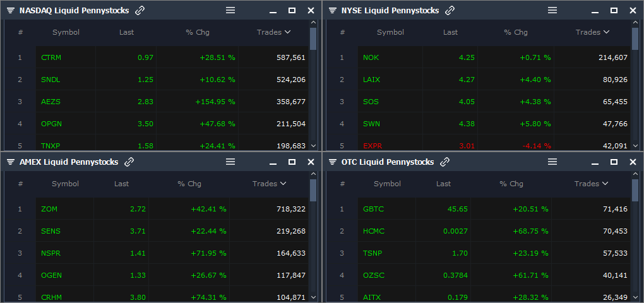The height and width of the screenshot is (303, 644).
Task: Open the AMEX panel filter icon
Action: [x=11, y=162]
